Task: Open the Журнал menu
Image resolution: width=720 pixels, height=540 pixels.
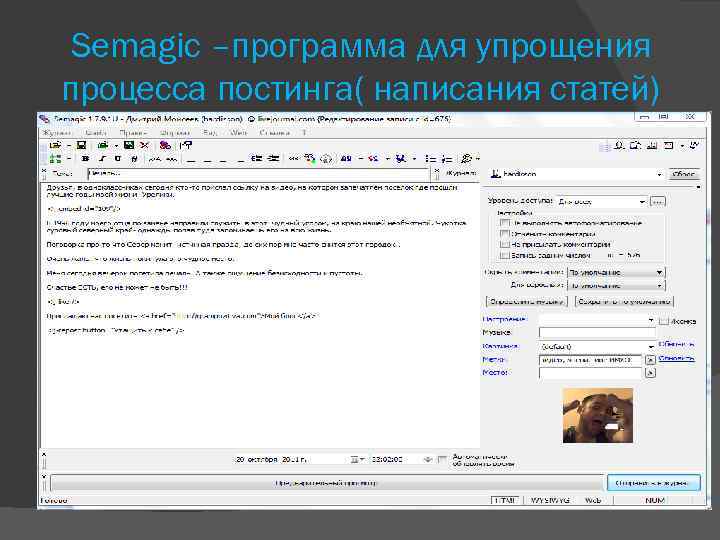Action: click(x=57, y=133)
